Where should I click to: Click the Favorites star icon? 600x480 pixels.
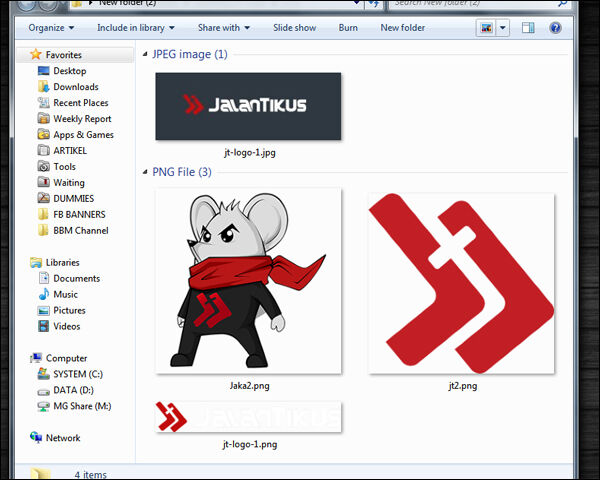point(36,54)
